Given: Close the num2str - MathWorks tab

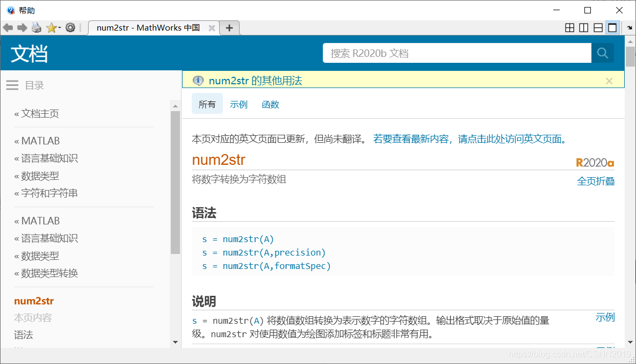Looking at the screenshot, I should pos(211,28).
